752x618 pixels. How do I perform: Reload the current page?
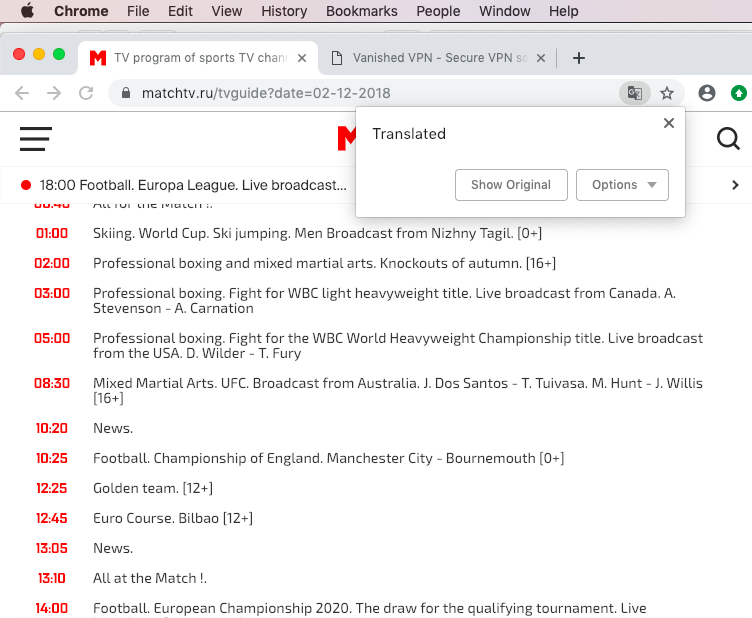coord(86,93)
